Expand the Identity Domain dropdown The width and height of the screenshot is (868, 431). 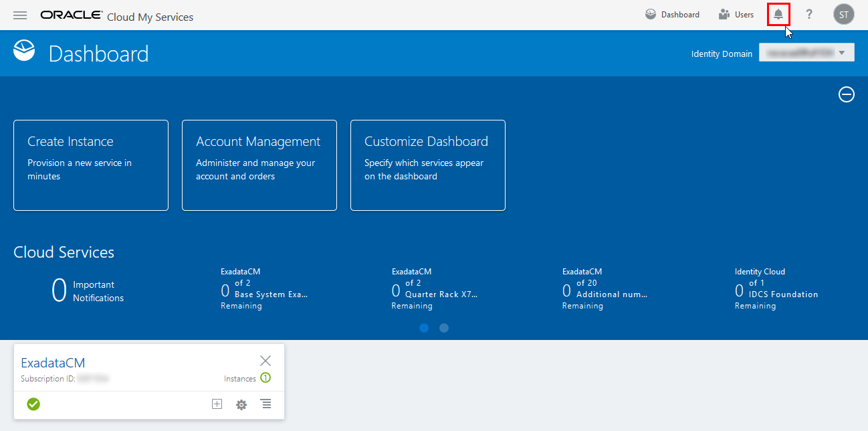806,53
